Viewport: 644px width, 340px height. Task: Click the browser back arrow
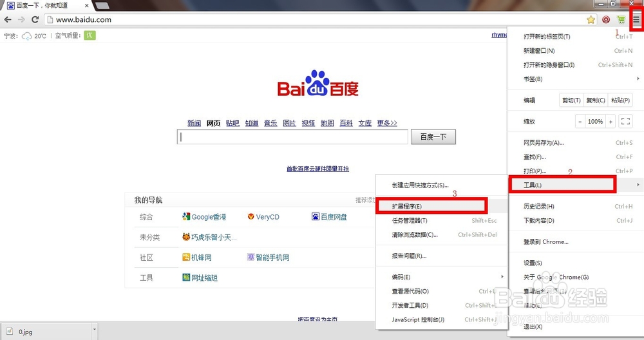point(8,19)
